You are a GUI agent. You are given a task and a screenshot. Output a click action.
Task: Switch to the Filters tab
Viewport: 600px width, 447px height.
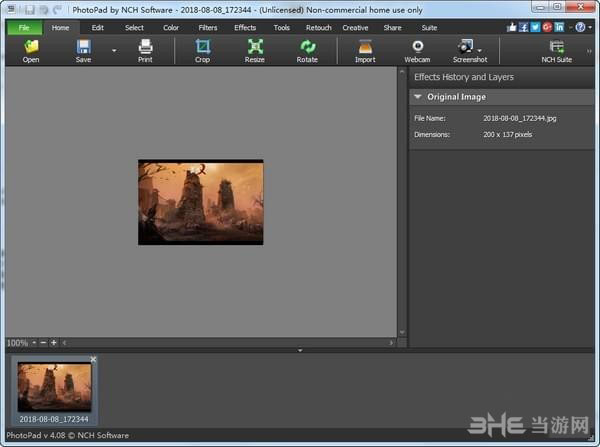208,28
